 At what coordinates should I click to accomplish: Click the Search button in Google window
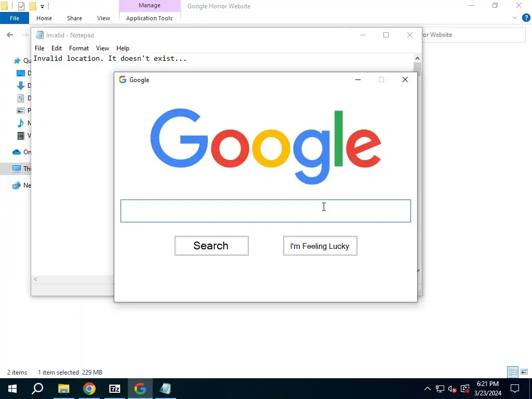pyautogui.click(x=211, y=246)
